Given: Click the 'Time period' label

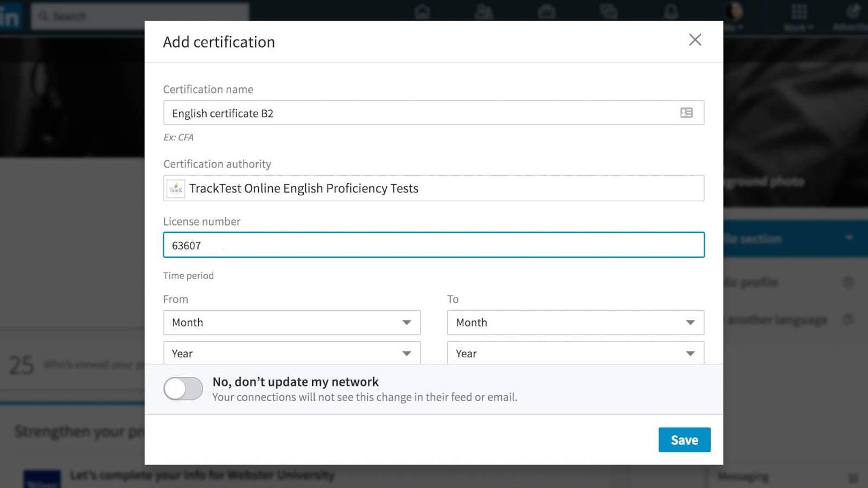Looking at the screenshot, I should point(188,275).
